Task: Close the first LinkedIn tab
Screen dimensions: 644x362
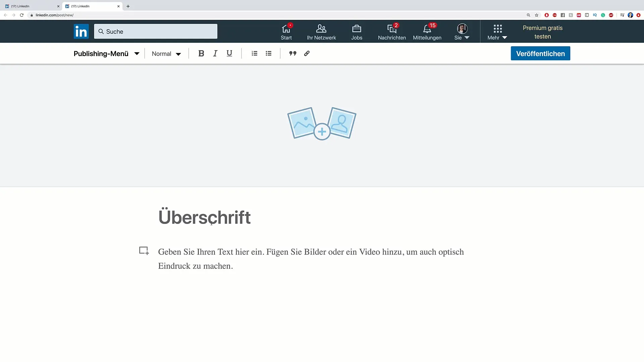Action: coord(58,6)
